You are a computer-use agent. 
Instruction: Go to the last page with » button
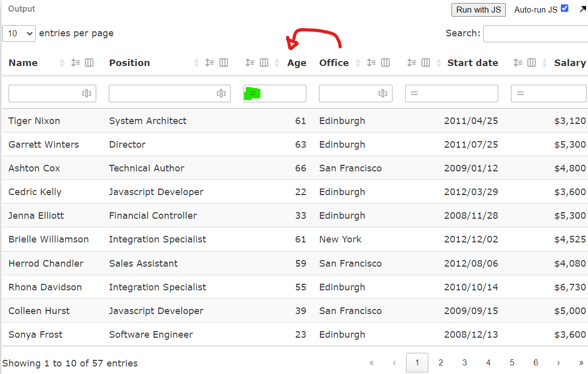pyautogui.click(x=581, y=362)
